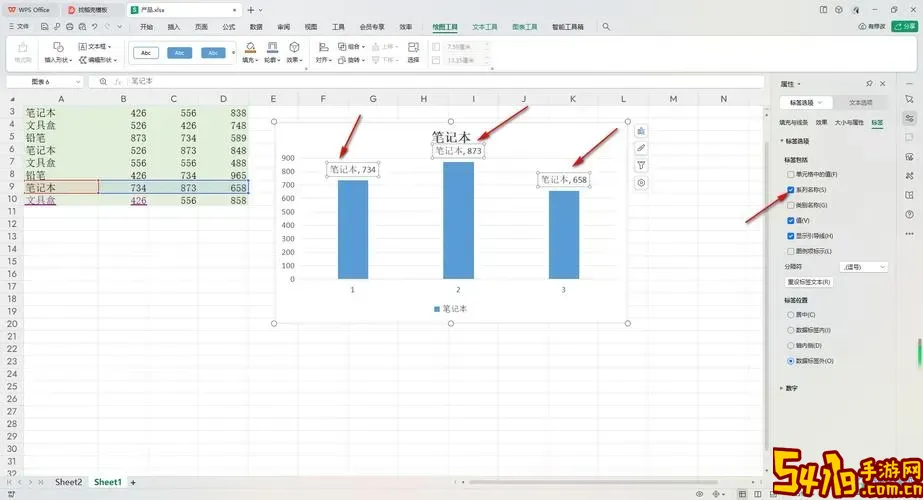Click the zoom magnifier icon in formula bar

(103, 81)
